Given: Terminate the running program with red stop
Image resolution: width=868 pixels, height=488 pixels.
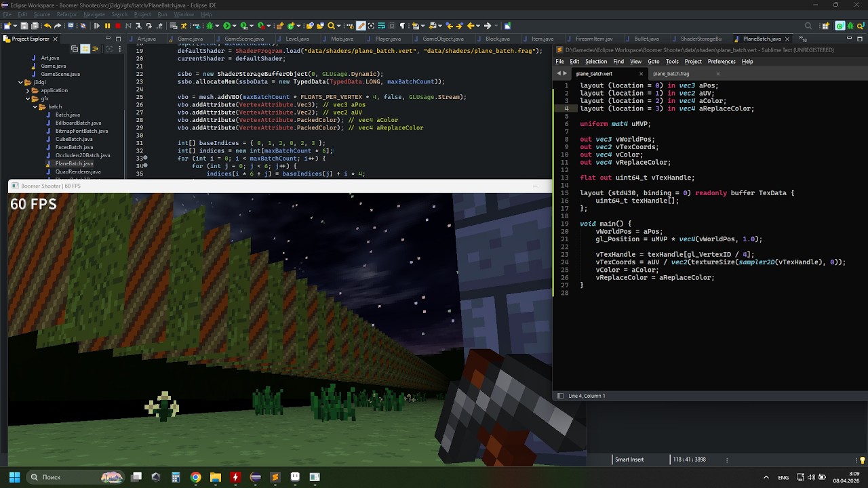Looking at the screenshot, I should (117, 26).
